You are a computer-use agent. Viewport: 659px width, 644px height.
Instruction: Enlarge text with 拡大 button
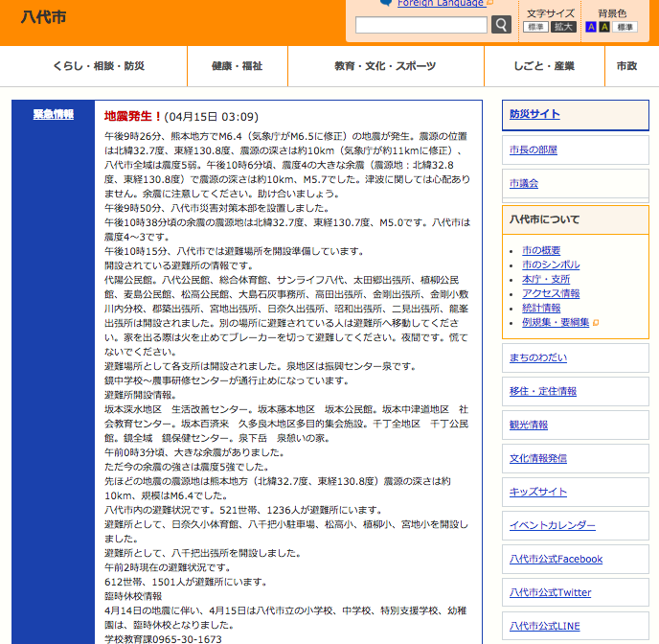563,27
